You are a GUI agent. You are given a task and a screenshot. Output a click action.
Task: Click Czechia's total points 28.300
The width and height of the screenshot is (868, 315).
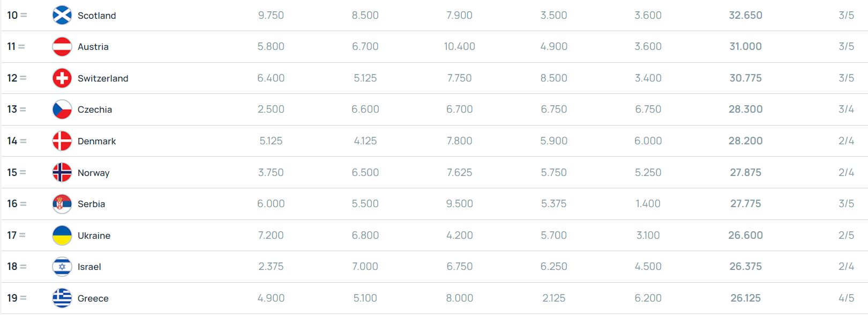(745, 109)
